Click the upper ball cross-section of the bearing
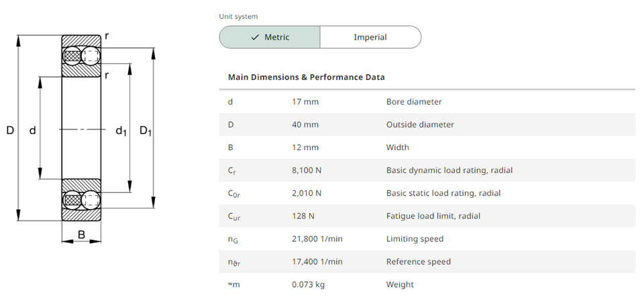644x297 pixels. (x=90, y=54)
